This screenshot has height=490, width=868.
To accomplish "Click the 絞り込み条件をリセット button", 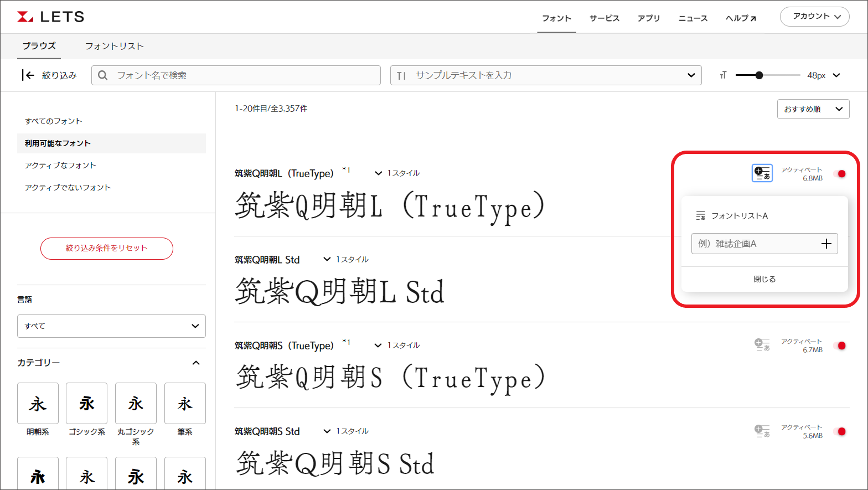I will [107, 249].
